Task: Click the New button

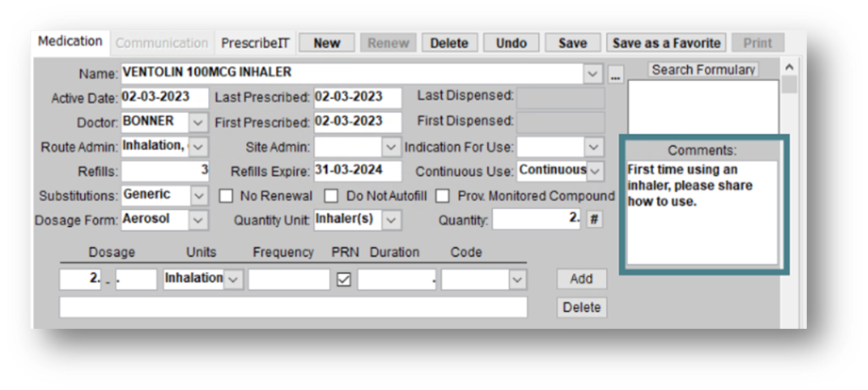Action: pyautogui.click(x=327, y=43)
